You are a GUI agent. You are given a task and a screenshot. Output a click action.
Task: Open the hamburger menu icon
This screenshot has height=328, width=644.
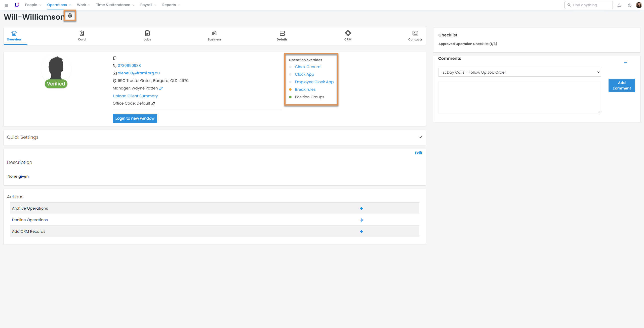[6, 5]
